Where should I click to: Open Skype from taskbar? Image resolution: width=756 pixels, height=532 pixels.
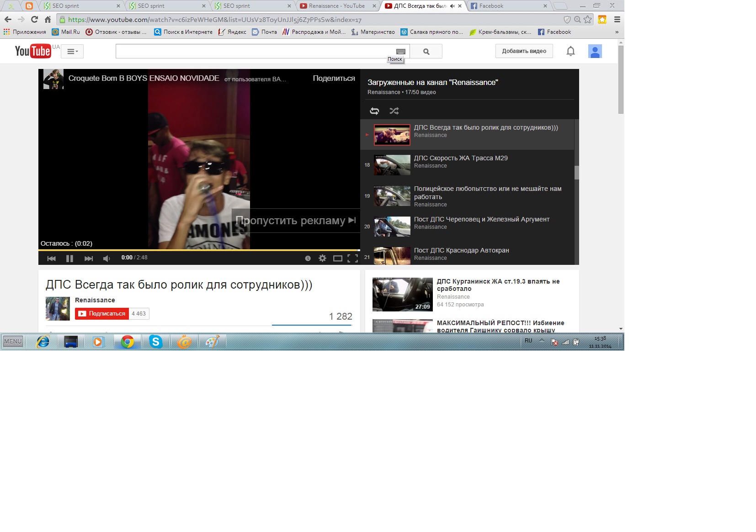(156, 342)
